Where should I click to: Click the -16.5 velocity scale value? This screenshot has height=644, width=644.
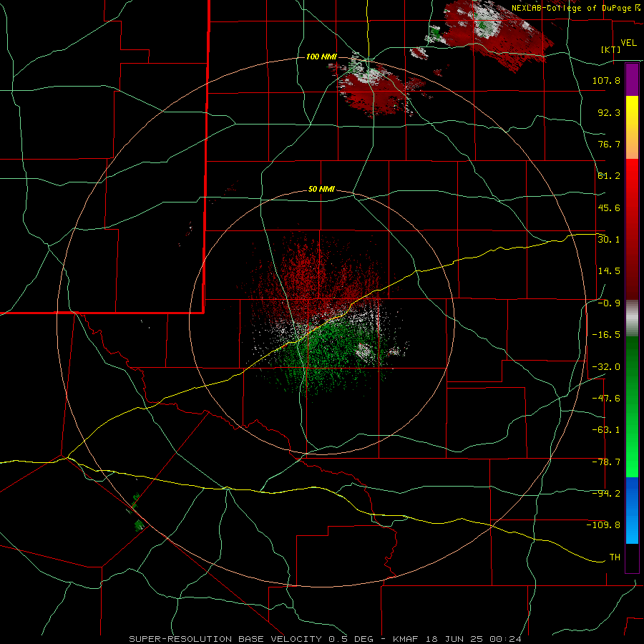click(606, 335)
